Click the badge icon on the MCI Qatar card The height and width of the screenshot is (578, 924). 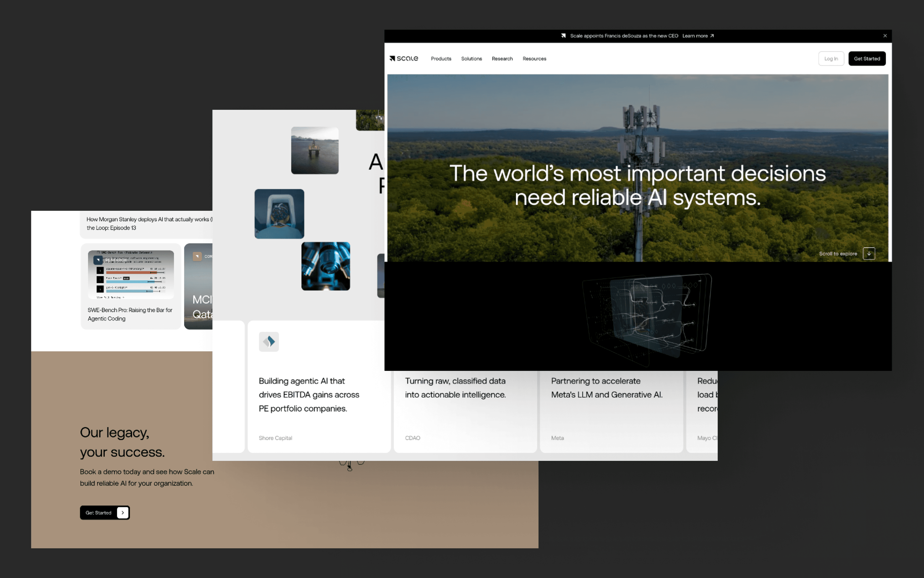[197, 256]
